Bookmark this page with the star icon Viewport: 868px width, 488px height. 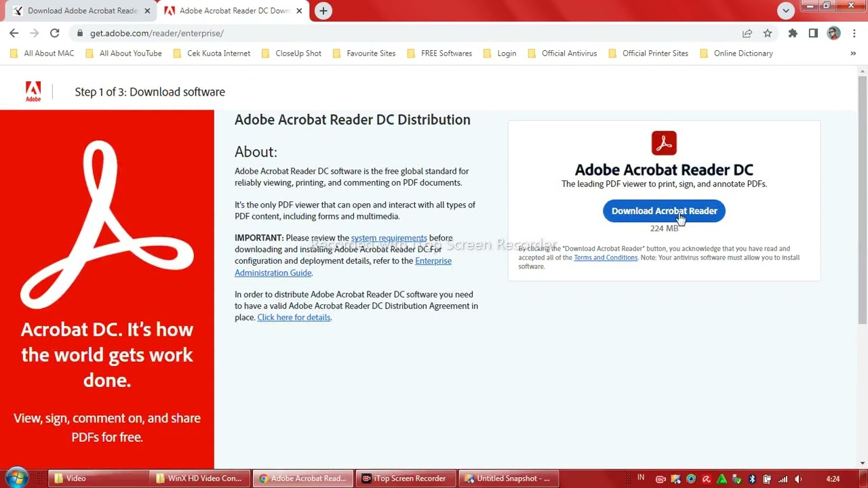[768, 33]
